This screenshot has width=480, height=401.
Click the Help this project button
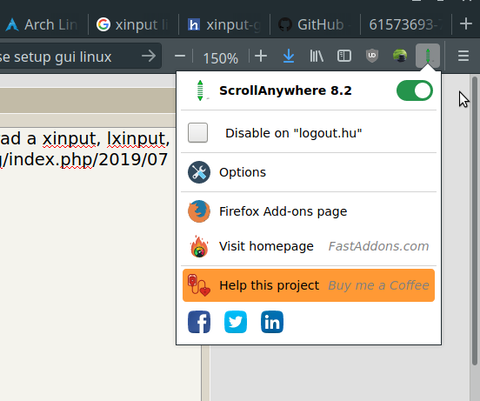click(x=309, y=285)
